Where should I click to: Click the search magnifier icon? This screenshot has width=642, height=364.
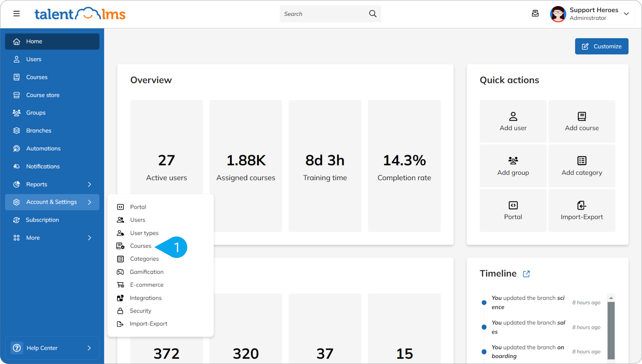[373, 14]
